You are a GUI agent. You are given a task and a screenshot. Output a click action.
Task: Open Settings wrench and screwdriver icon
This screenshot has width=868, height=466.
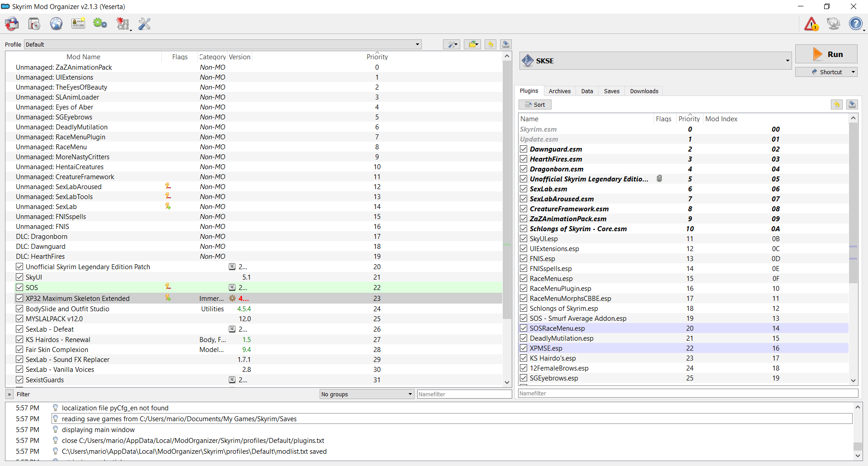(145, 24)
